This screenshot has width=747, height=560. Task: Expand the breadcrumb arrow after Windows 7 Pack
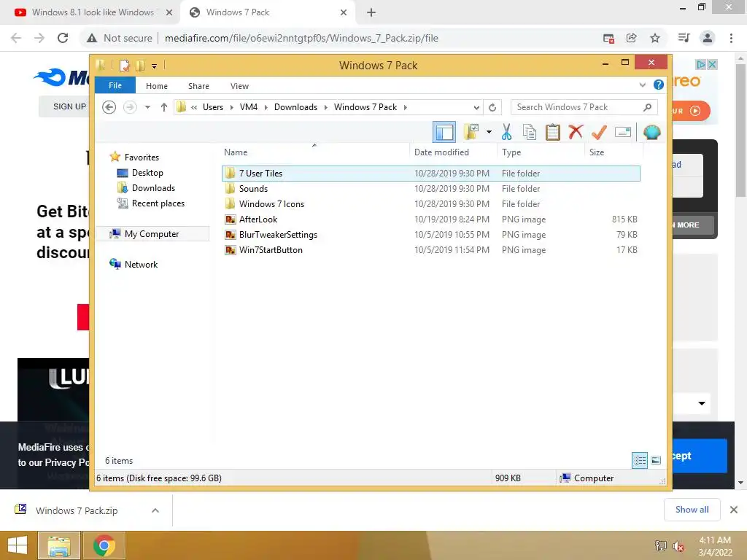[x=406, y=108]
